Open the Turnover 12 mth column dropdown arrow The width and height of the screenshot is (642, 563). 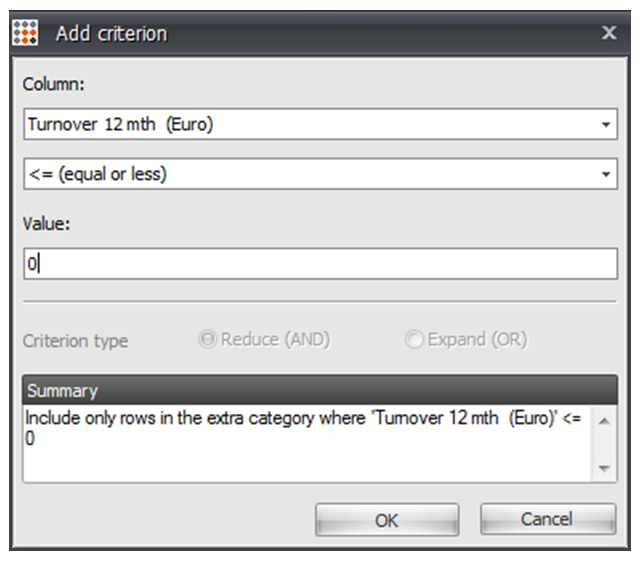(606, 124)
